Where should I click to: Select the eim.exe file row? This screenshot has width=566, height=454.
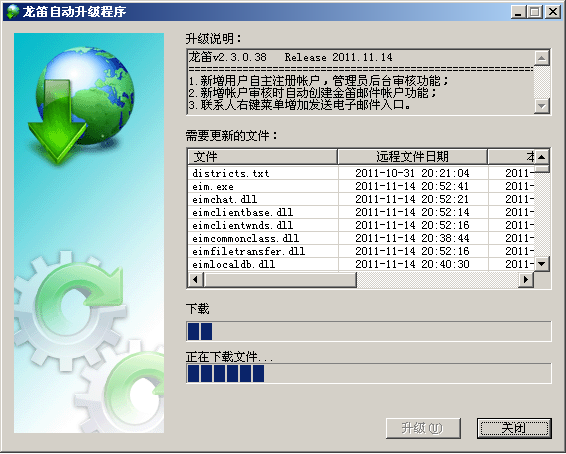pos(361,186)
